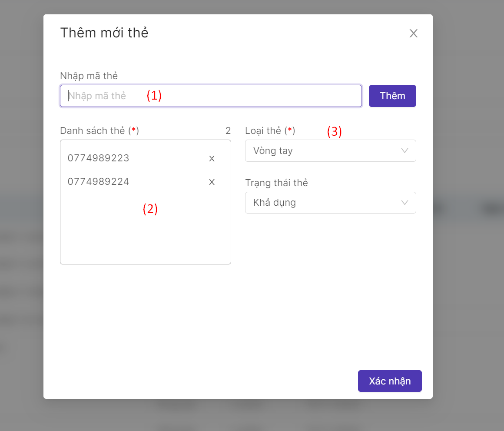Click the Trạng thái thẻ chevron arrow
The height and width of the screenshot is (431, 504).
coord(405,203)
